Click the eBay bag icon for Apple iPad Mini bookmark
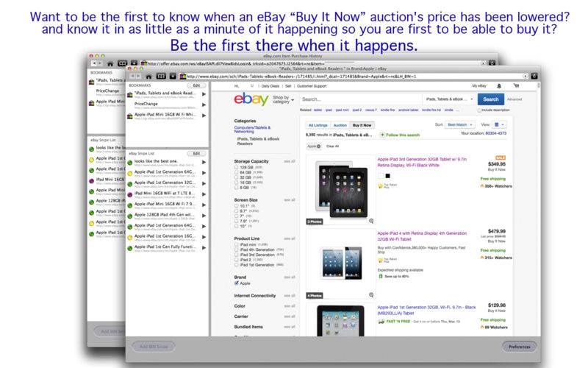The height and width of the screenshot is (368, 588). [130, 116]
